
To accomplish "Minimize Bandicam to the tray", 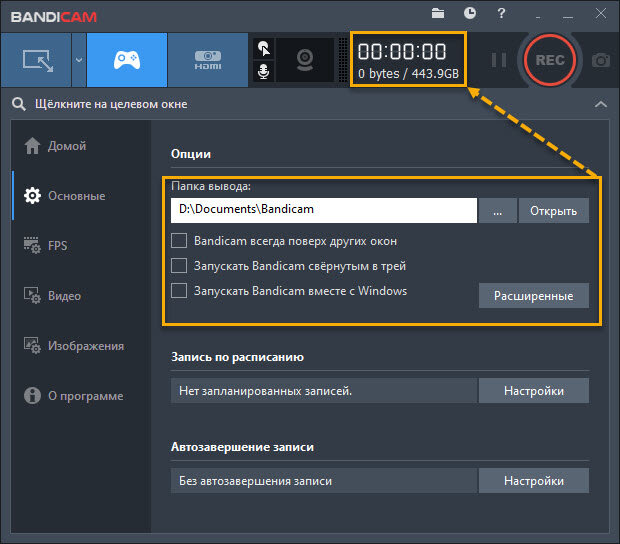I will [538, 16].
